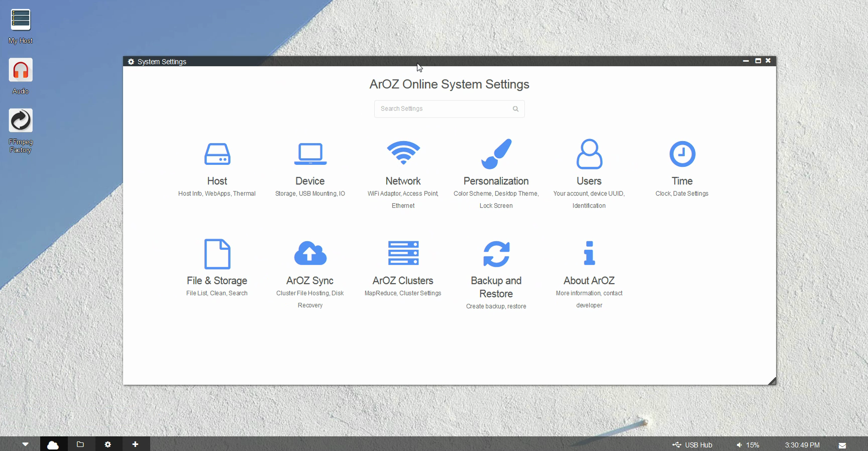Screen dimensions: 868x451
Task: Click the plus button in taskbar
Action: 135,444
